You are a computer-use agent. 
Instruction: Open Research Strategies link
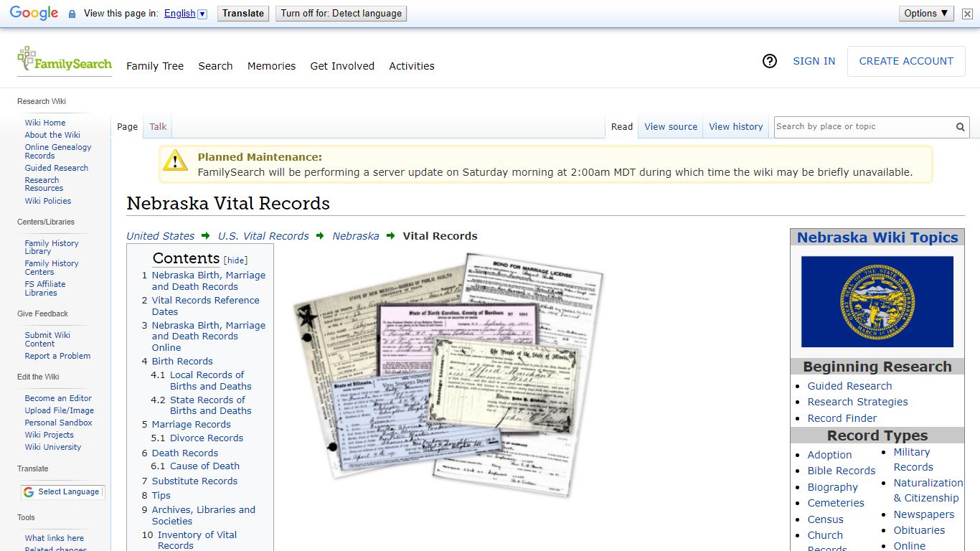857,402
